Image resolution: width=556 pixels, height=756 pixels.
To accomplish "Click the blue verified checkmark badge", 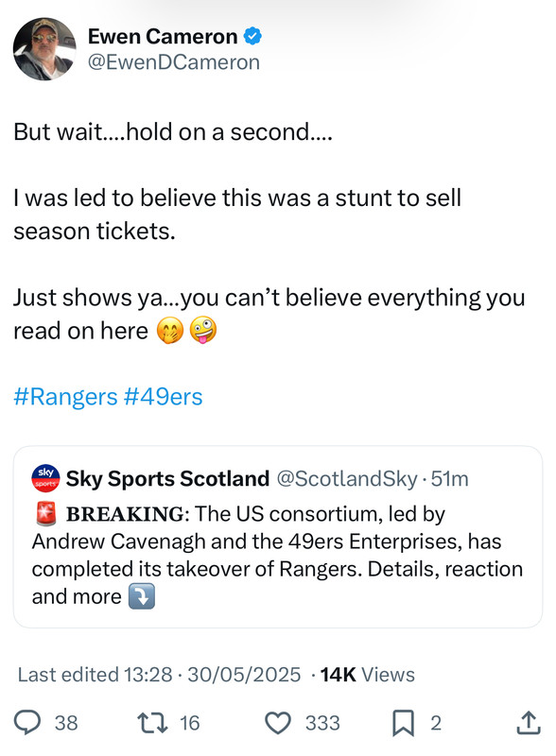I will click(x=252, y=37).
